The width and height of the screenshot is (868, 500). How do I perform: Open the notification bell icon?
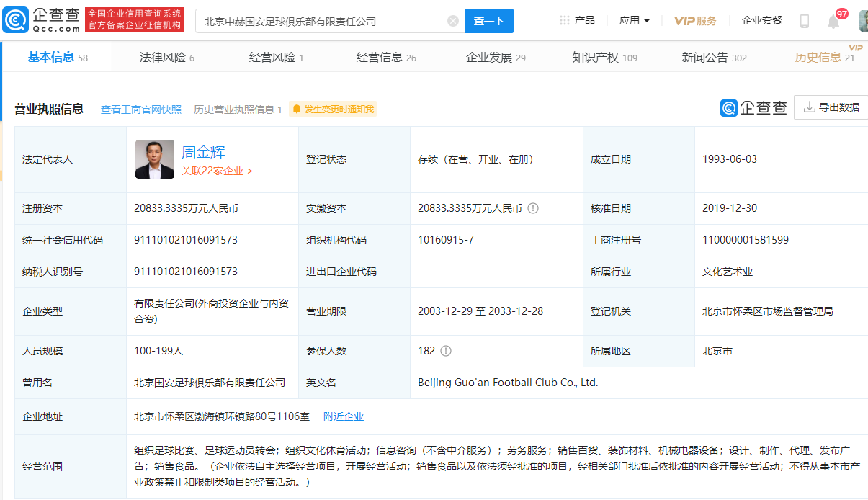click(833, 22)
